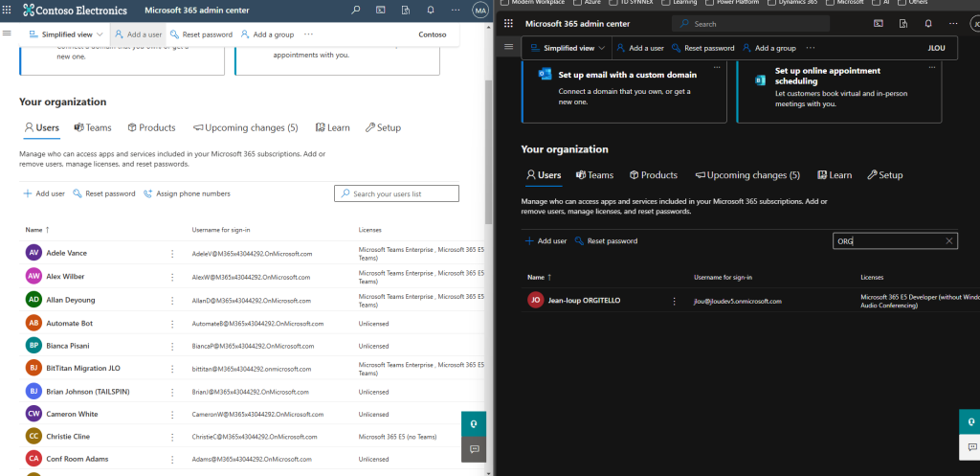Click white feedback chat button in dark window

[970, 446]
